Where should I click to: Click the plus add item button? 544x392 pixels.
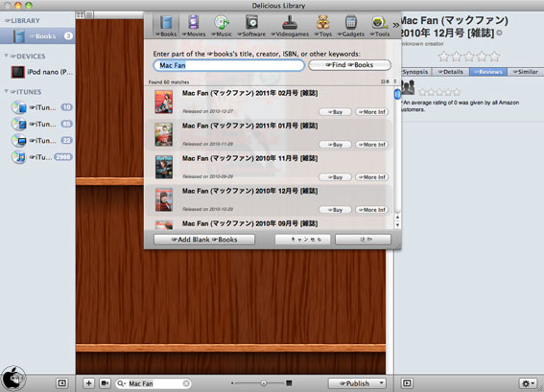click(x=89, y=383)
